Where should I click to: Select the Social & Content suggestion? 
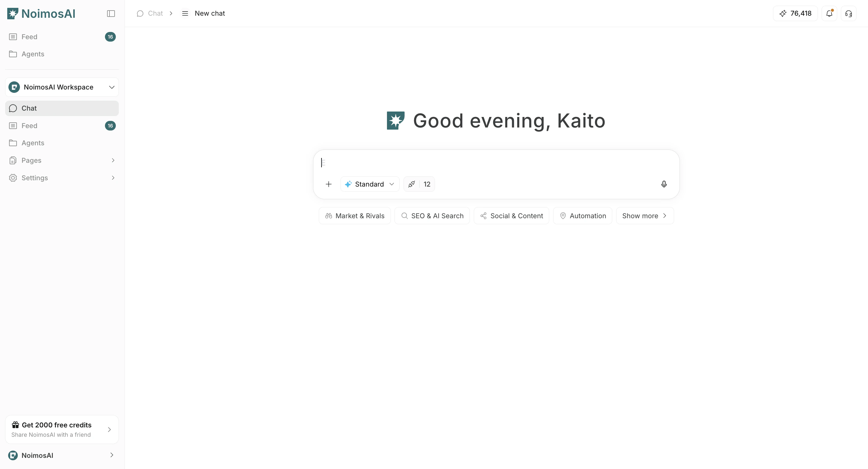pyautogui.click(x=511, y=216)
